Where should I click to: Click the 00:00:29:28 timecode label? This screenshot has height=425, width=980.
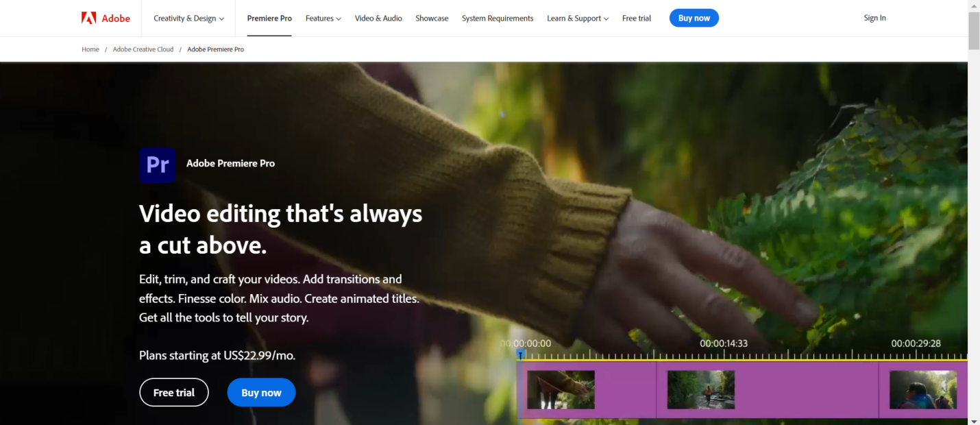916,343
